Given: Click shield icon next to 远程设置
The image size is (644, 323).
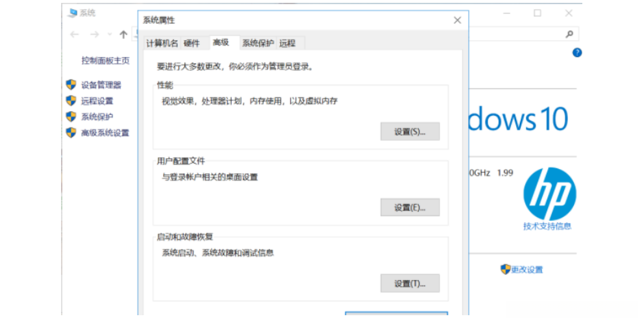Looking at the screenshot, I should 71,101.
